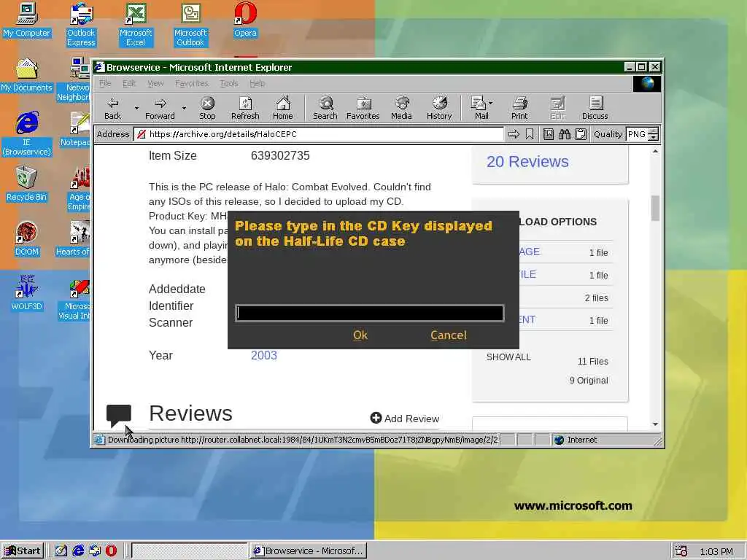Click the binoculars find icon
The height and width of the screenshot is (560, 747).
click(565, 134)
